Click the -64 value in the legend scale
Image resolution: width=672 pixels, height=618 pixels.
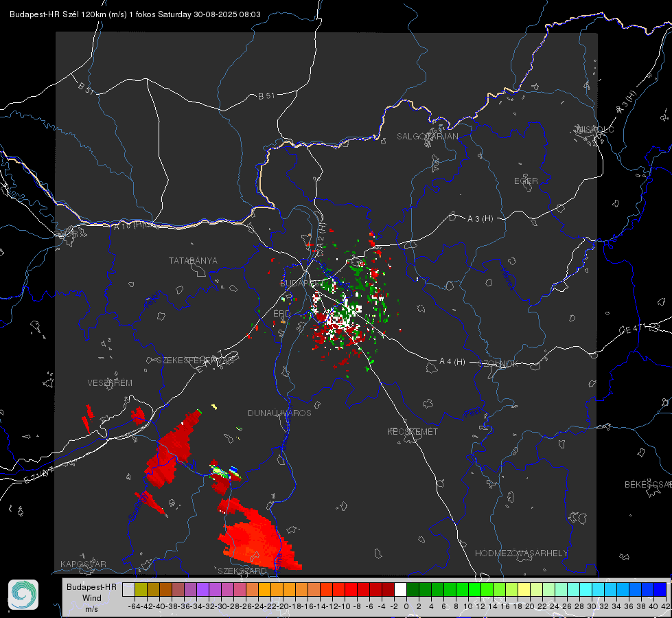(134, 606)
